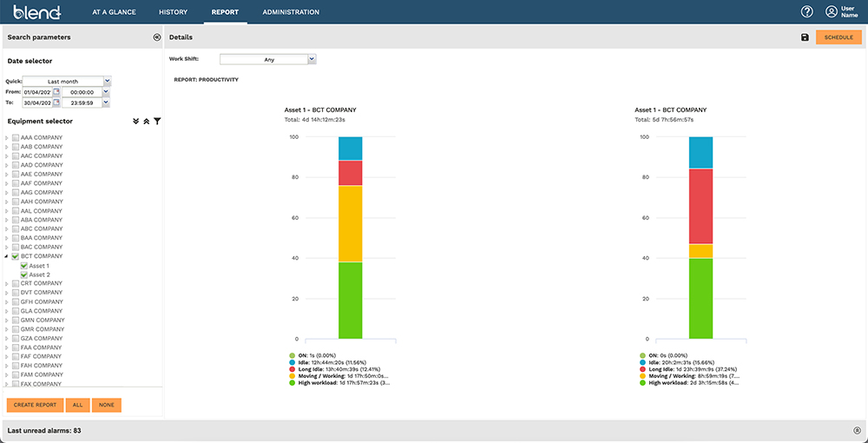Check the CRT COMPANY checkbox
This screenshot has width=868, height=443.
click(x=16, y=283)
